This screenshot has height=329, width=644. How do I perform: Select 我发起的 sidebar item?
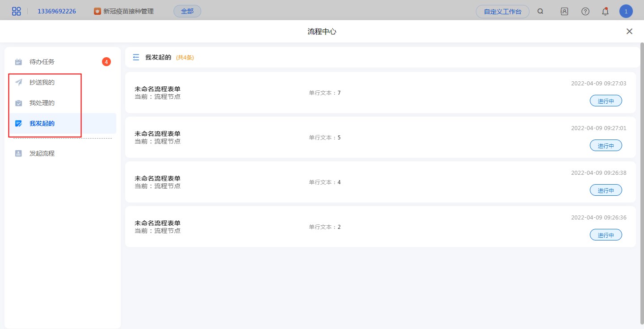[42, 123]
